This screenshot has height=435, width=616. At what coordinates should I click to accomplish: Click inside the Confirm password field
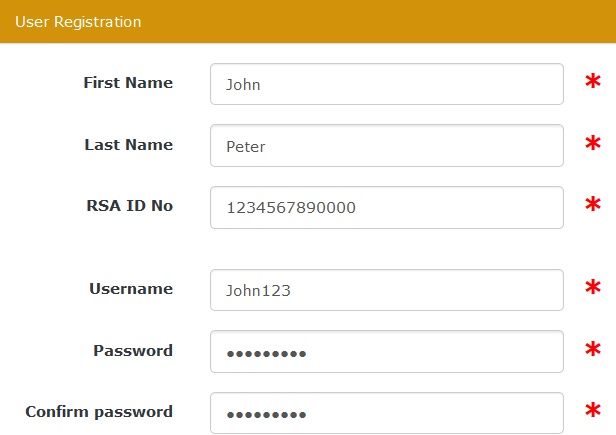(x=387, y=413)
